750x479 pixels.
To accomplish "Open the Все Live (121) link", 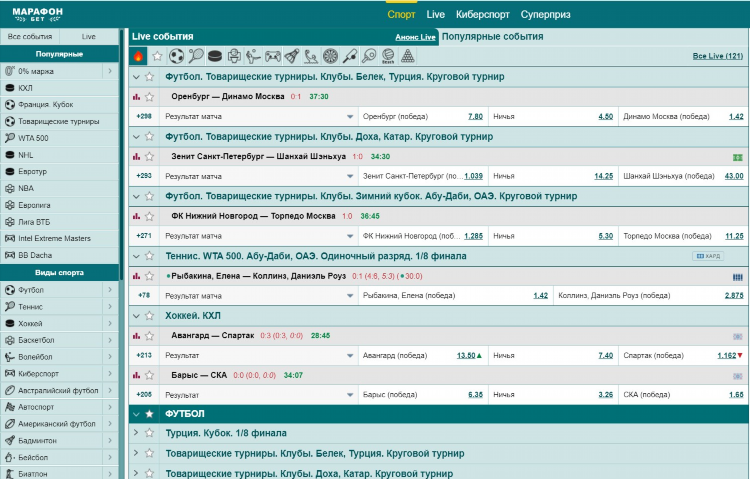I will pos(718,56).
